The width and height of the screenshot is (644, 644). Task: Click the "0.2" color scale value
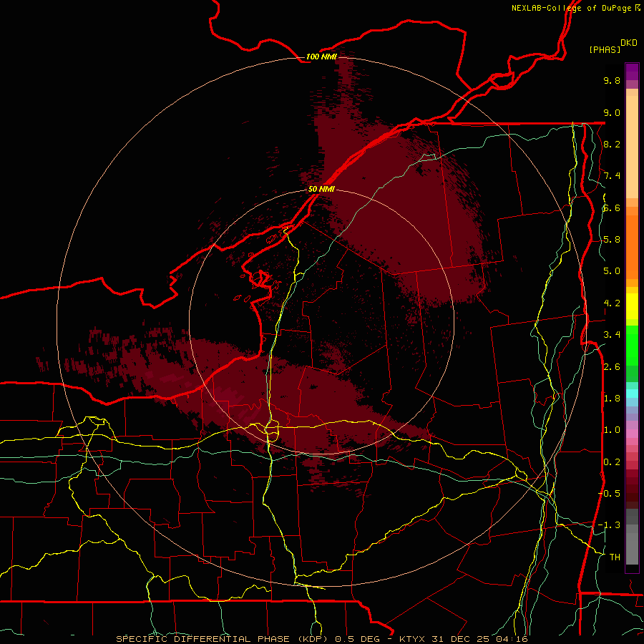[x=612, y=462]
